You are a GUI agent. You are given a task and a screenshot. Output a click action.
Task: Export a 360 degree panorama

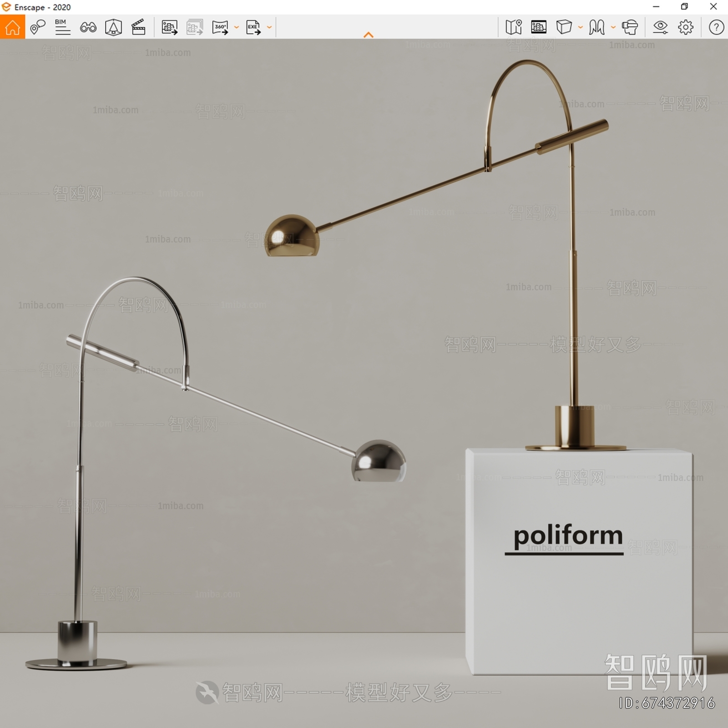tap(220, 27)
